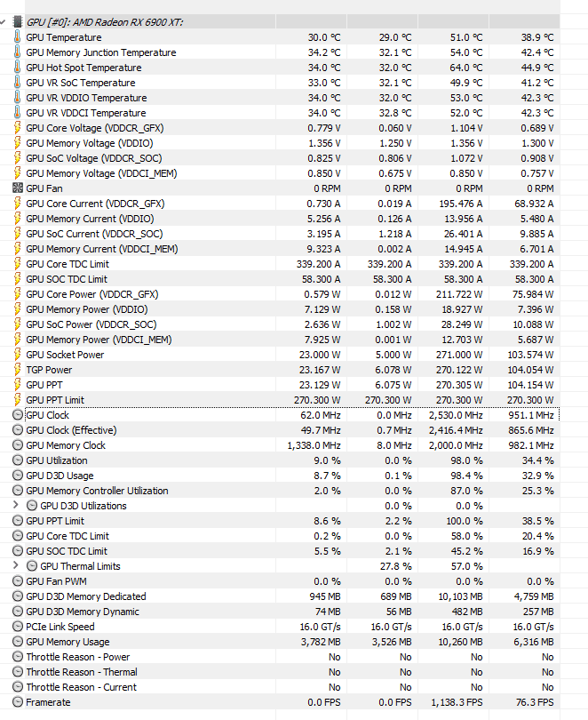Click gauge icon beside GPU D3D Usage
Screen dimensions: 588x720
pyautogui.click(x=18, y=476)
